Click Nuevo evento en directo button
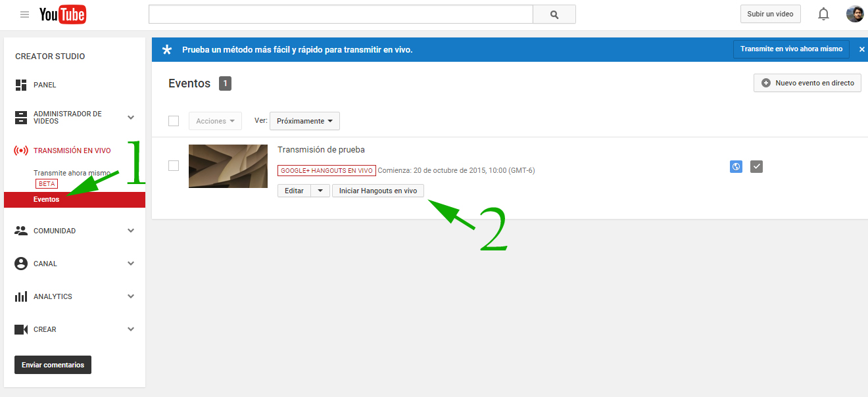Screen dimensions: 868x397 807,83
